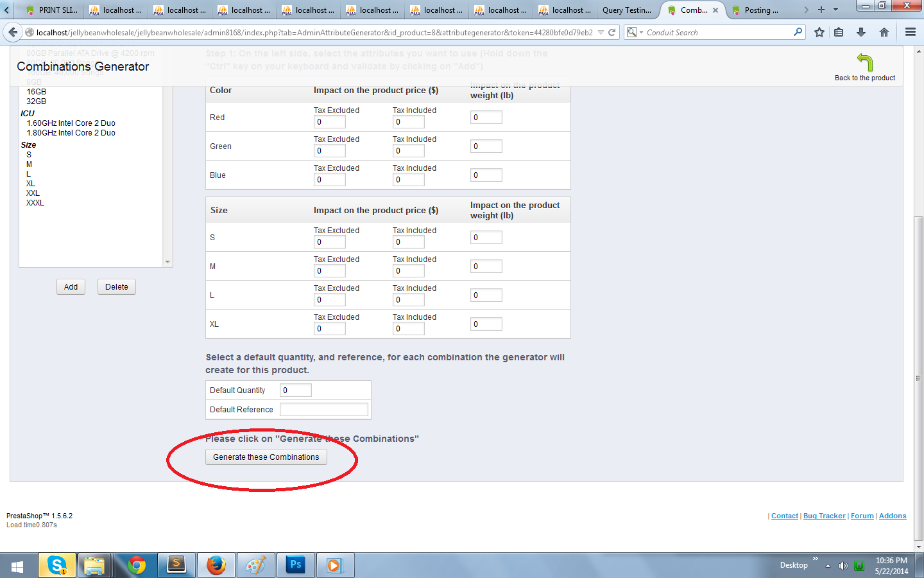Reload the current page
Image resolution: width=924 pixels, height=578 pixels.
(x=612, y=32)
